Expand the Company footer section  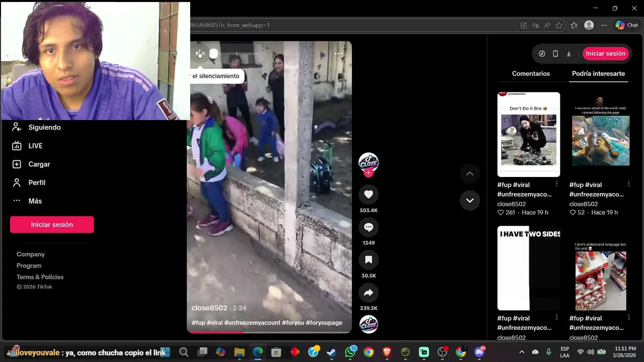point(31,254)
